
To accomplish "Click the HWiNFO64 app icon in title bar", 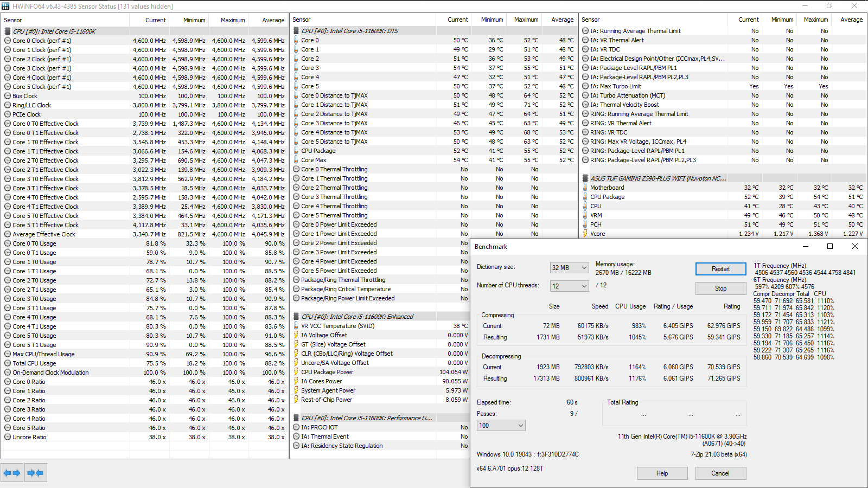I will pyautogui.click(x=5, y=6).
